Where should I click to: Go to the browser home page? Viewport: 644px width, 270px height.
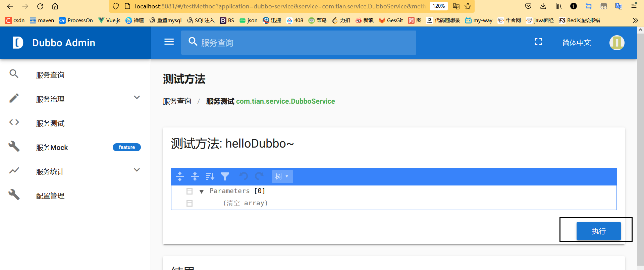coord(55,6)
